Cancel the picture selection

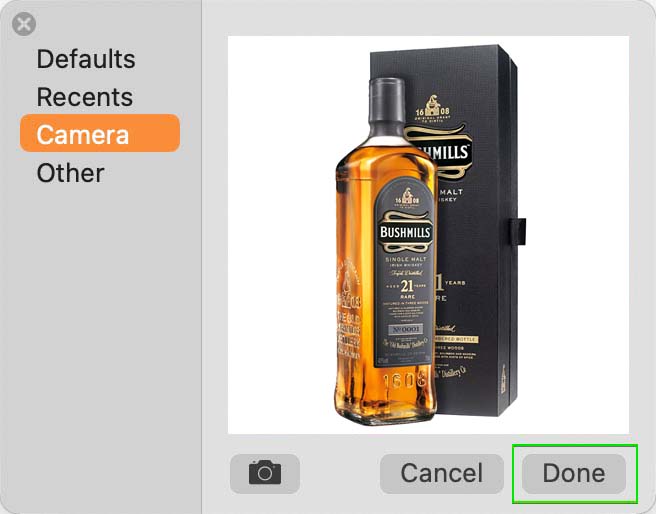coord(442,473)
